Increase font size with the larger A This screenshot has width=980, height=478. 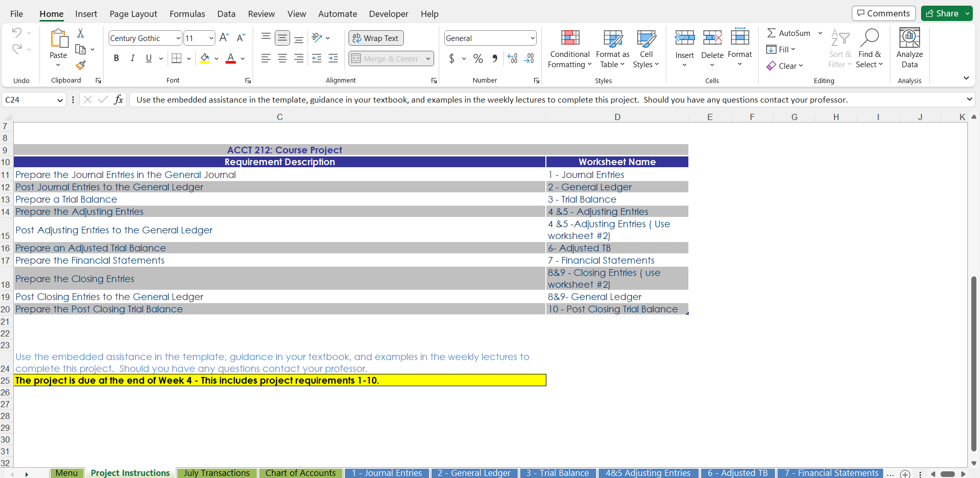click(224, 38)
